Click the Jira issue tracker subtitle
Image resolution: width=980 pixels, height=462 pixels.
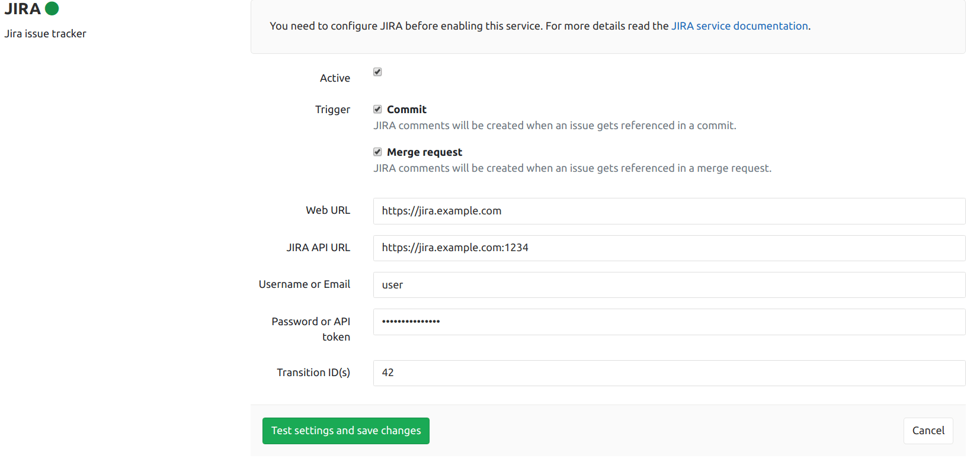point(45,34)
